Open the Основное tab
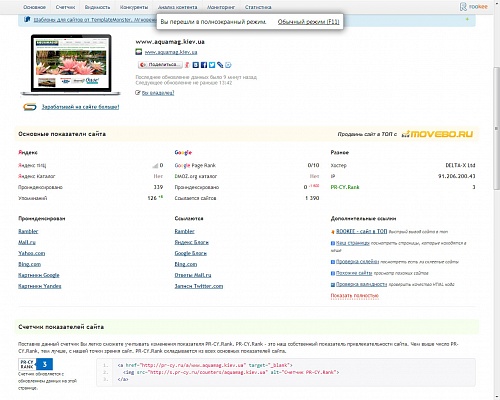 click(35, 7)
